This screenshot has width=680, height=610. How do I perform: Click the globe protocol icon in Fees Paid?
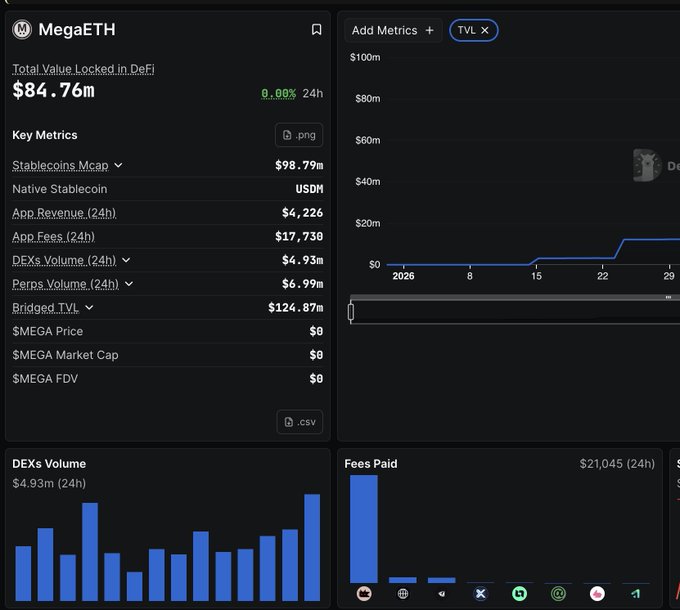pyautogui.click(x=403, y=594)
